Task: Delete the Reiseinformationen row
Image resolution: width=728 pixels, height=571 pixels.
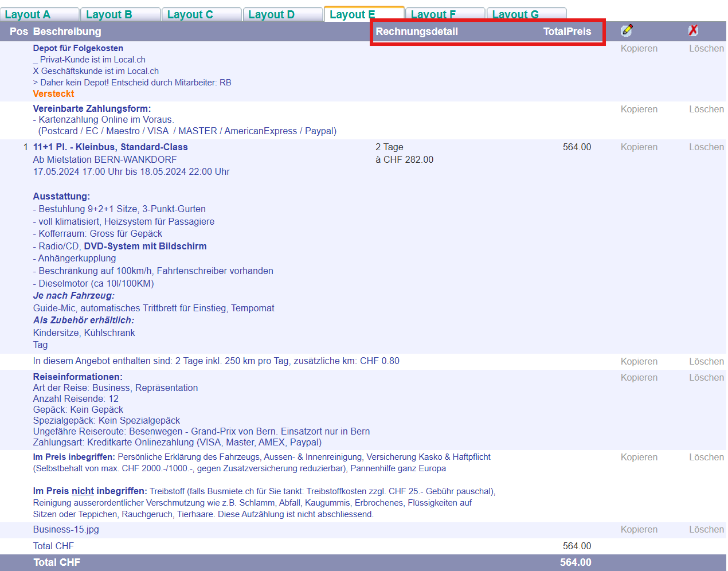Action: point(706,378)
